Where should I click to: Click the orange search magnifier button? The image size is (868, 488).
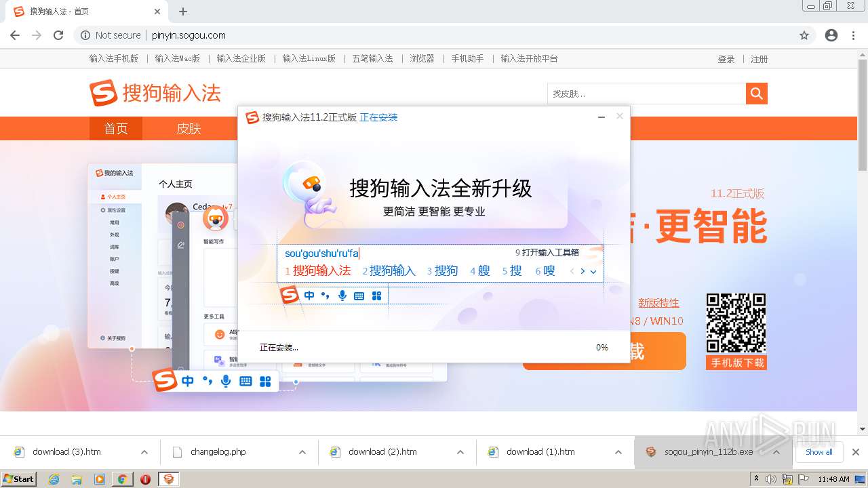click(x=757, y=94)
